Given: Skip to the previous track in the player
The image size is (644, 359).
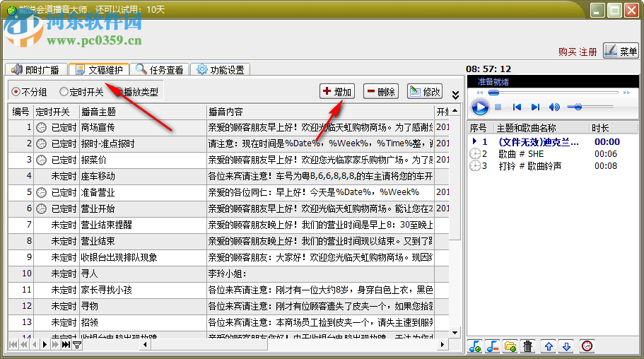Looking at the screenshot, I should coord(517,107).
